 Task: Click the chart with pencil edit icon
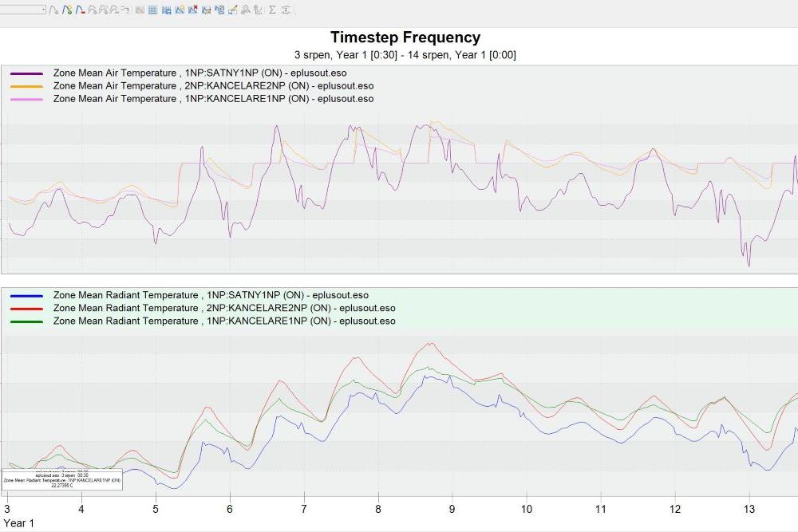[232, 10]
